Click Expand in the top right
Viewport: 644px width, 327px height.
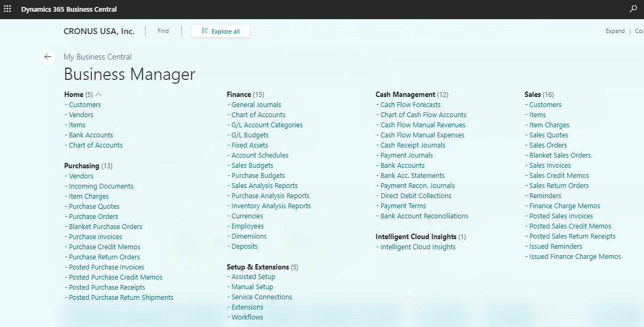pos(615,31)
